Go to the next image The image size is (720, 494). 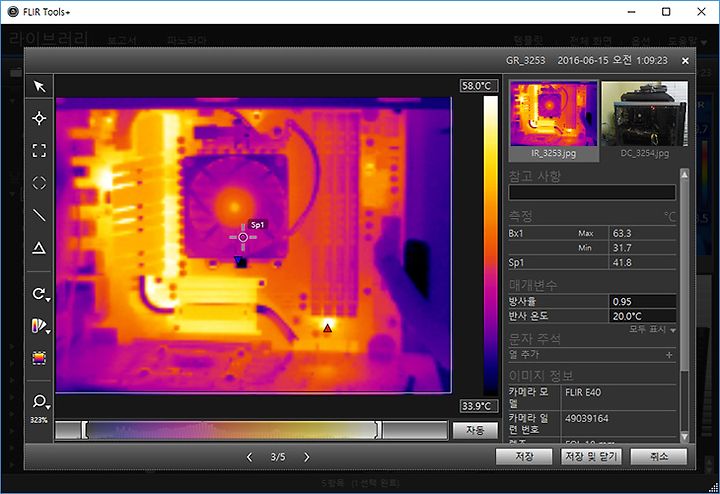point(307,457)
